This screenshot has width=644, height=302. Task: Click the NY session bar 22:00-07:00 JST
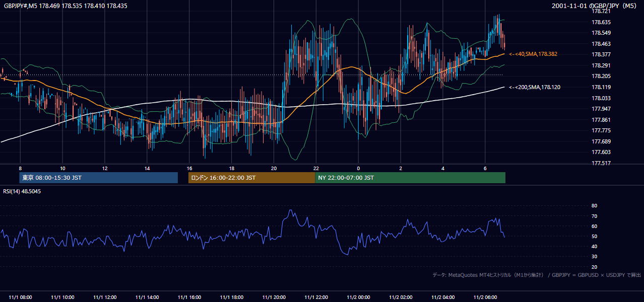click(410, 178)
